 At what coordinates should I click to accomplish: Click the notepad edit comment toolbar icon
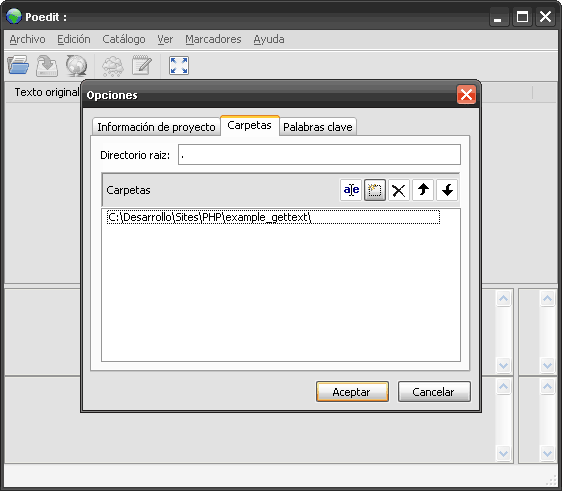click(142, 66)
